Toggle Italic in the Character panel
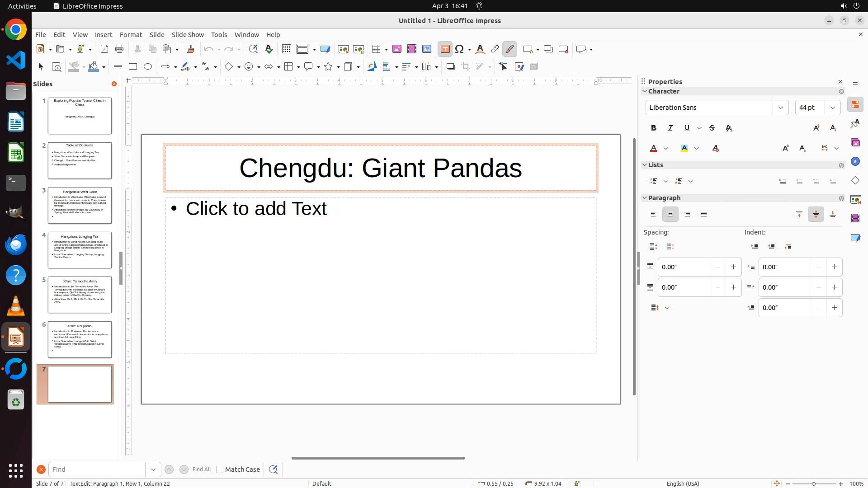The image size is (868, 488). click(x=670, y=128)
